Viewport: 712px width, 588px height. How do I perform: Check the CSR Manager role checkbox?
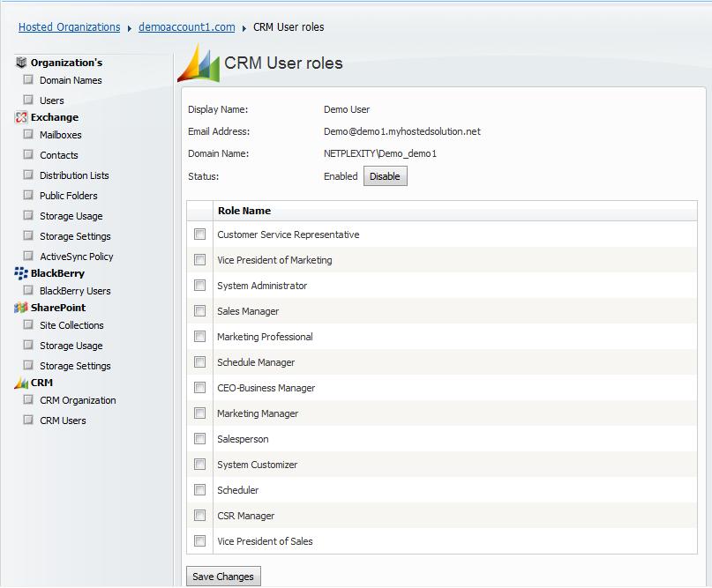[x=200, y=515]
